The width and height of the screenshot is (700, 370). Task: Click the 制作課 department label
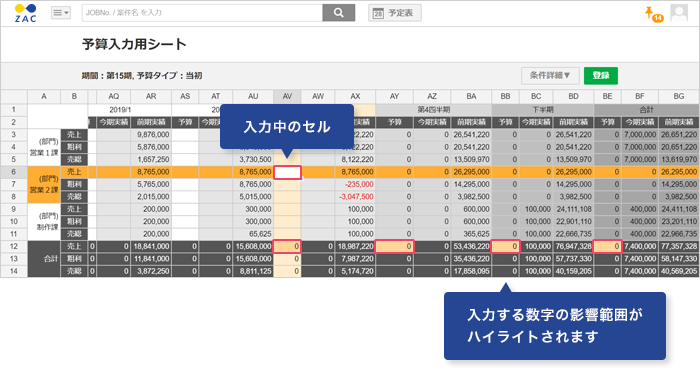point(44,221)
